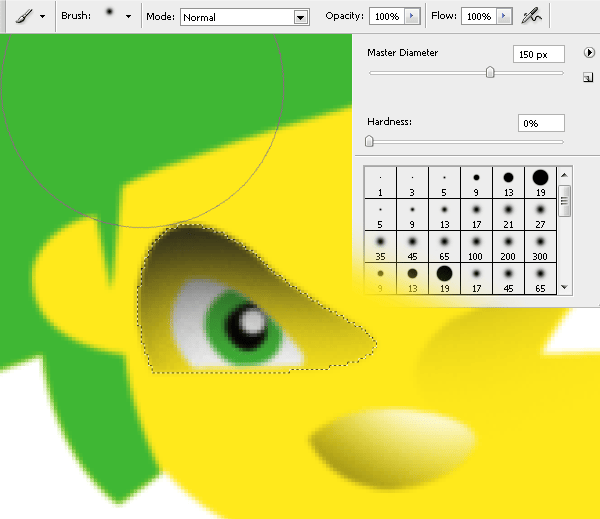This screenshot has width=600, height=519.
Task: Click the Opacity value field
Action: [x=386, y=16]
